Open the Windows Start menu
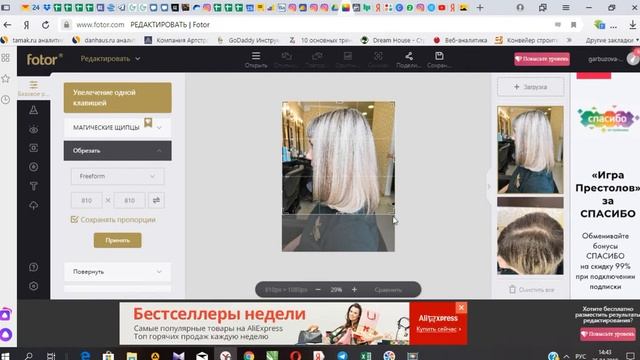The height and width of the screenshot is (360, 640). (6, 356)
